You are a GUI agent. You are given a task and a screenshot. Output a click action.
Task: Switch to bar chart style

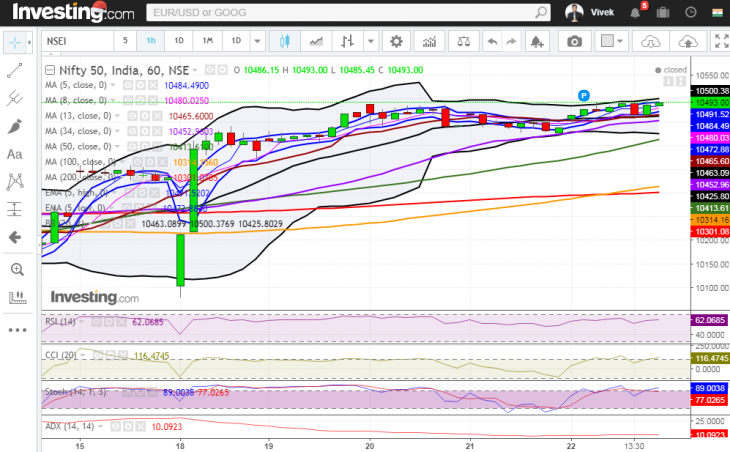[x=347, y=41]
